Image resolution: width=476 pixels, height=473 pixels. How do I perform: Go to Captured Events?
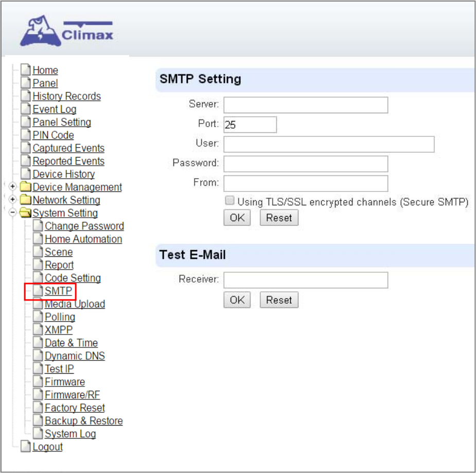[x=68, y=148]
